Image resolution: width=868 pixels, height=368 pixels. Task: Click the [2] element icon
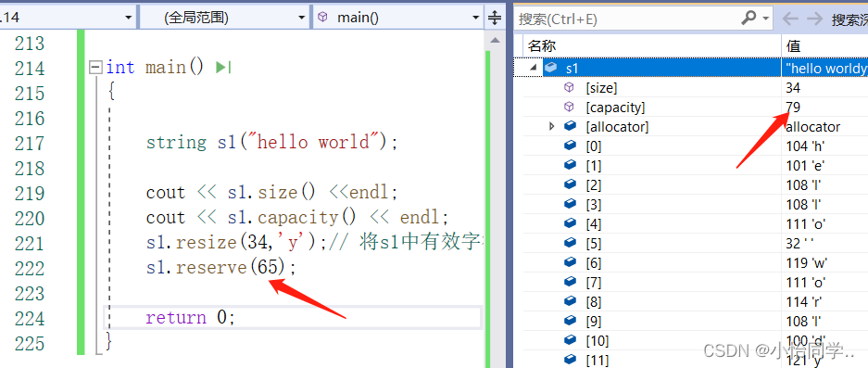[x=570, y=184]
